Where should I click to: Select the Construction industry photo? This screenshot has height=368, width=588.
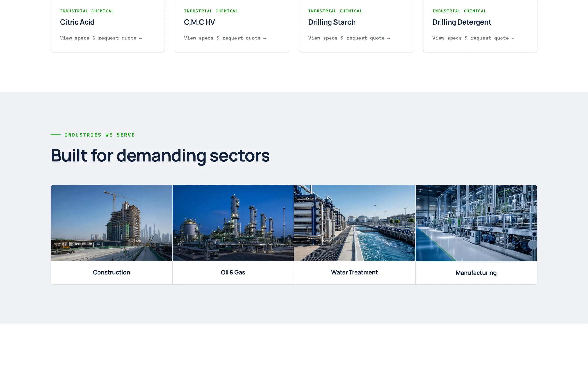(x=112, y=223)
